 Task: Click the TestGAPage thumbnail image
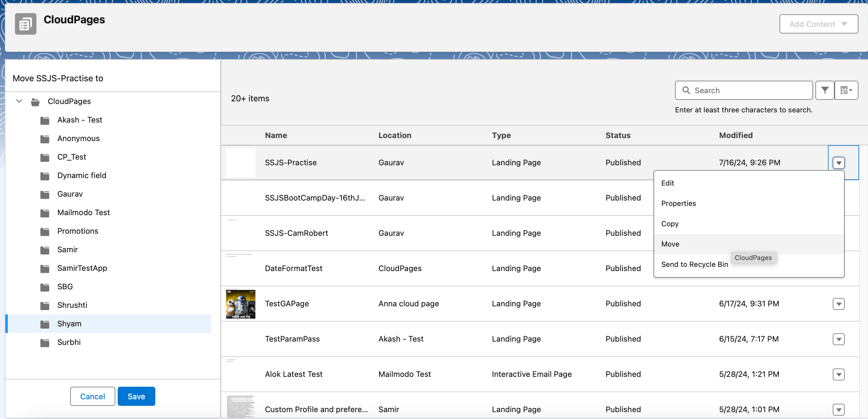click(x=241, y=304)
